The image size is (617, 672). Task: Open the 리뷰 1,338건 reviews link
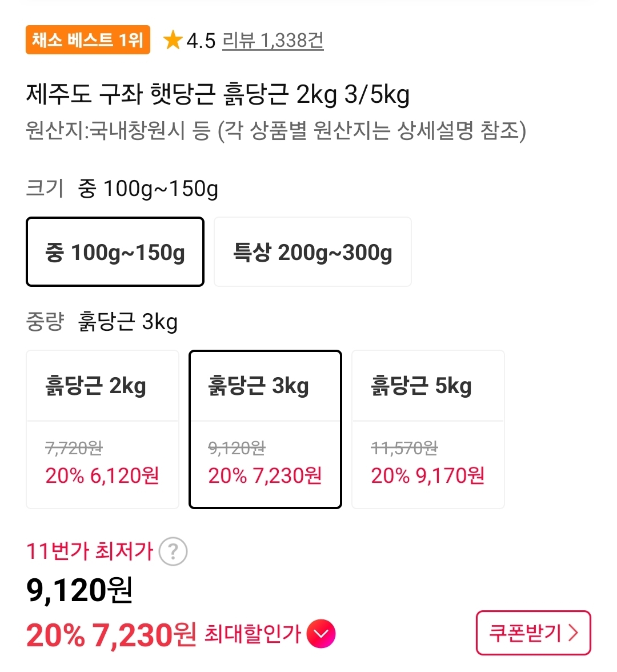tap(273, 41)
